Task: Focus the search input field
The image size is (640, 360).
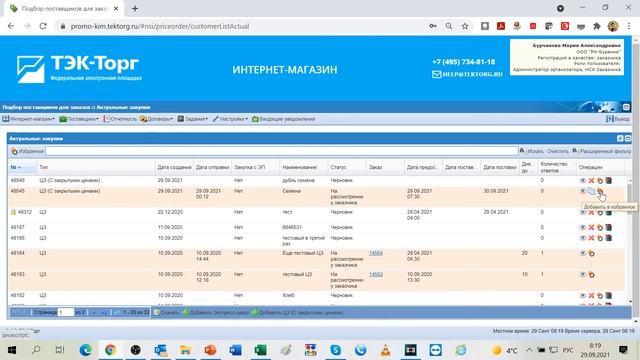Action: pyautogui.click(x=282, y=151)
